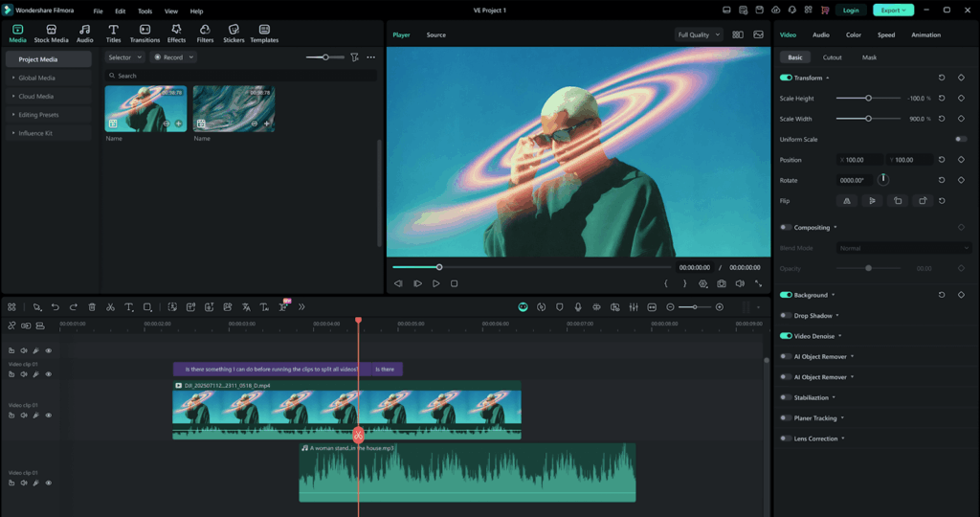
Task: Delete selected clip with trash icon
Action: [92, 307]
